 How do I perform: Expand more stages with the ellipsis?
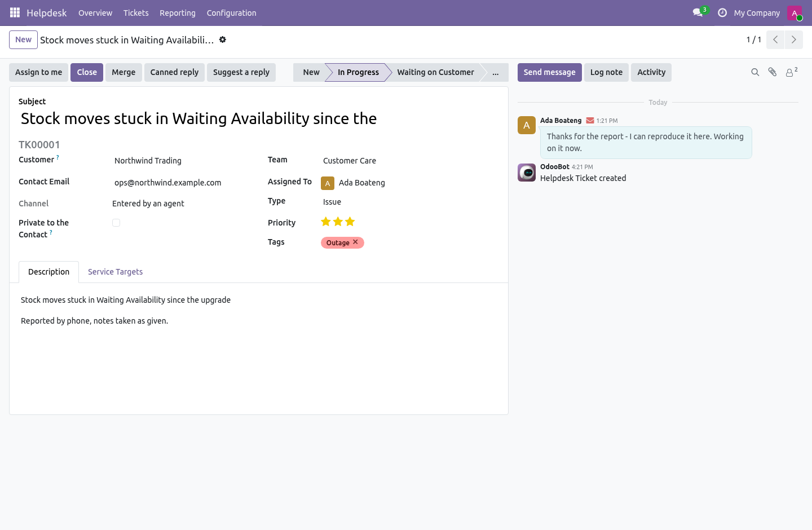click(x=495, y=72)
